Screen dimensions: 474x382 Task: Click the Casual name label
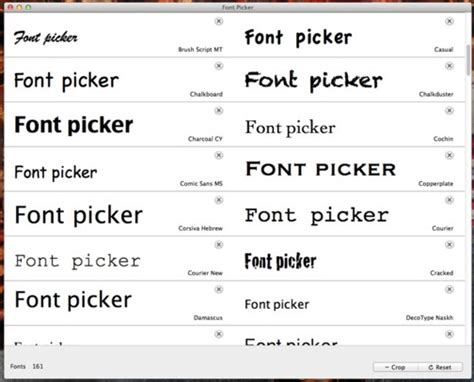pos(443,50)
